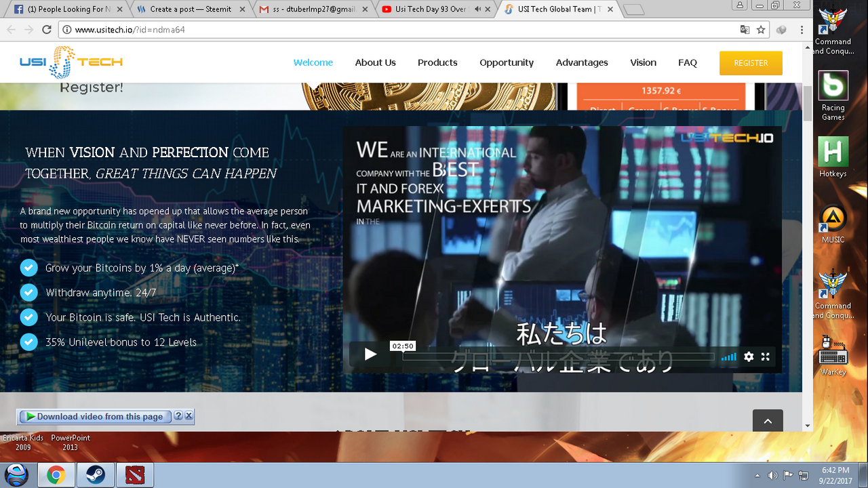The image size is (868, 488).
Task: Show hidden system tray icons
Action: coord(757,475)
